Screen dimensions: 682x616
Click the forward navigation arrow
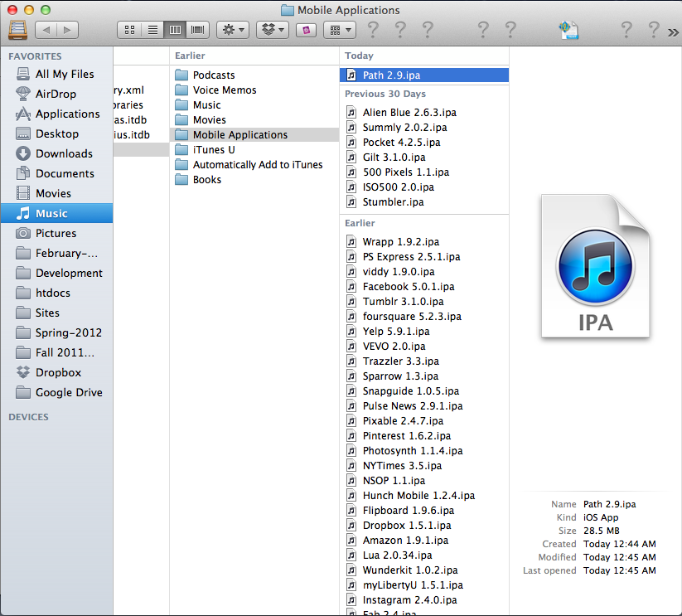tap(67, 30)
